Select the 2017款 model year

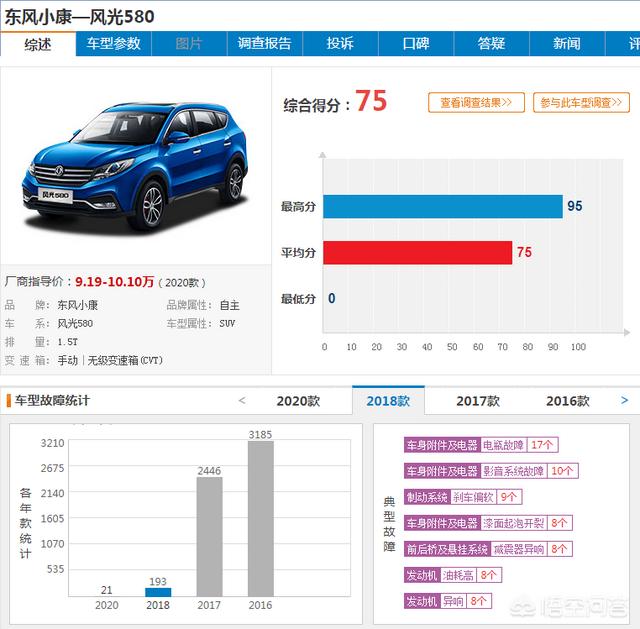(x=478, y=401)
